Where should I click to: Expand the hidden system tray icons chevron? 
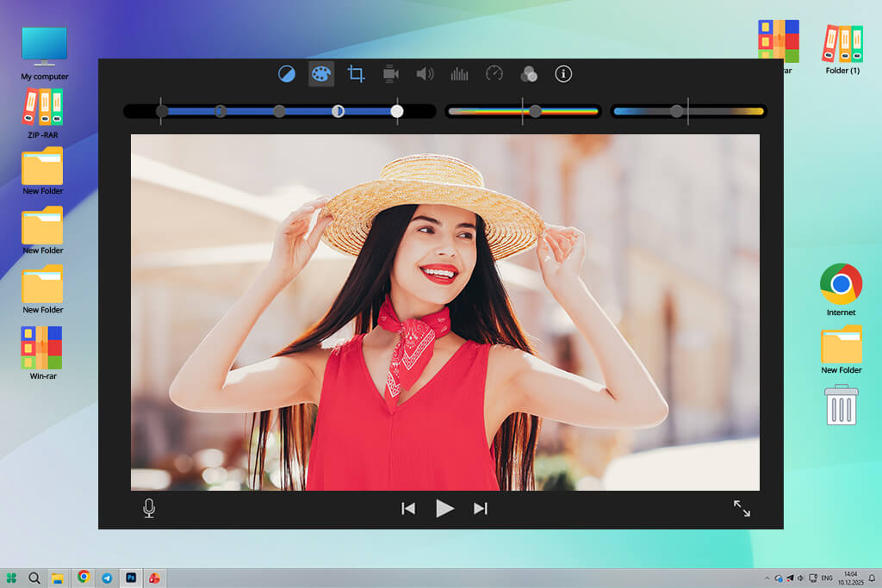point(767,578)
